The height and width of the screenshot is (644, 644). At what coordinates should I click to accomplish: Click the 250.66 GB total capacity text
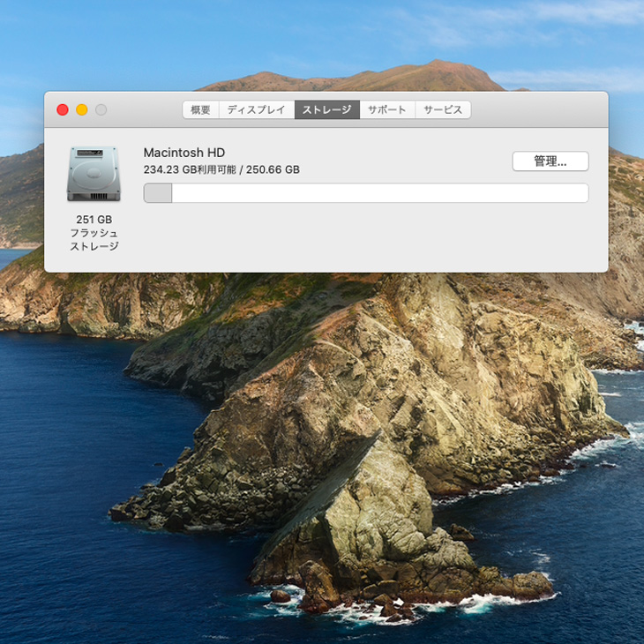tap(273, 170)
